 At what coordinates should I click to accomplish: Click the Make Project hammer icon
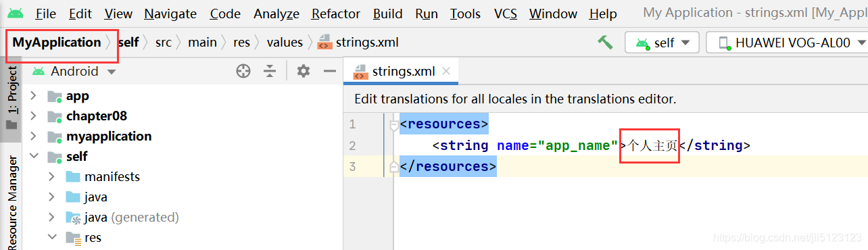point(605,42)
